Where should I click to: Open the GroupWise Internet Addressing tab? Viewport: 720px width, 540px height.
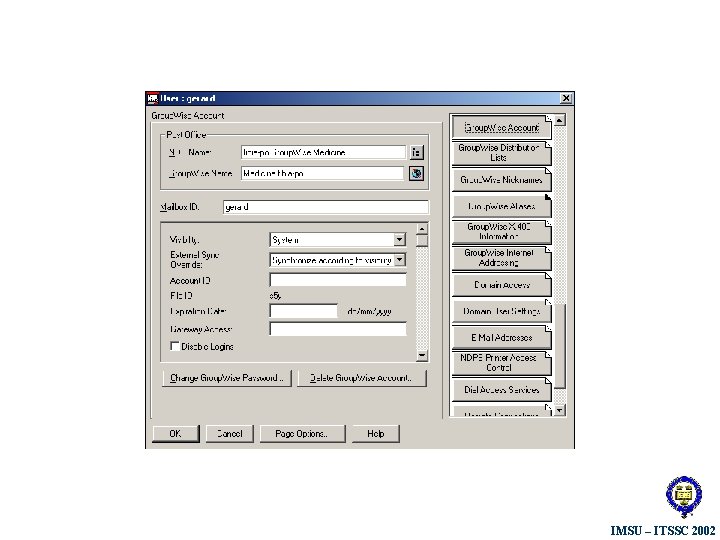(x=501, y=258)
